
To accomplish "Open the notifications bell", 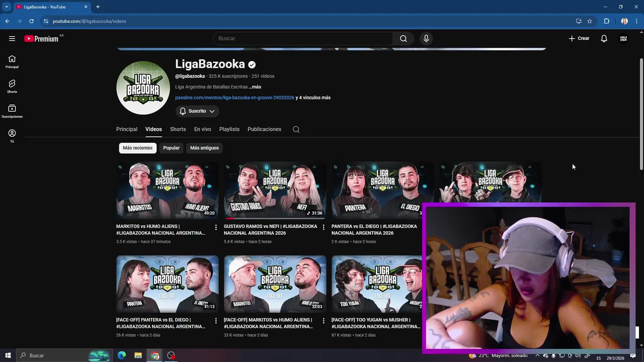I will pos(604,38).
